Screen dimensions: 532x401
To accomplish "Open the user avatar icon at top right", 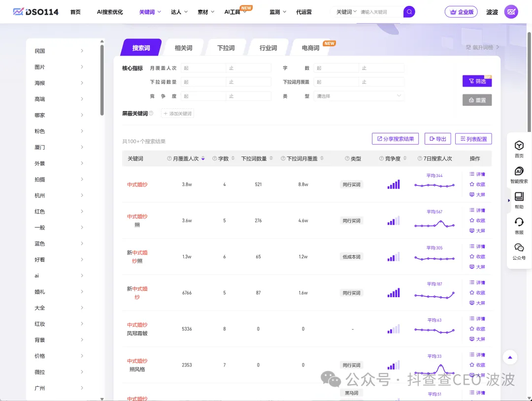I will (x=511, y=12).
